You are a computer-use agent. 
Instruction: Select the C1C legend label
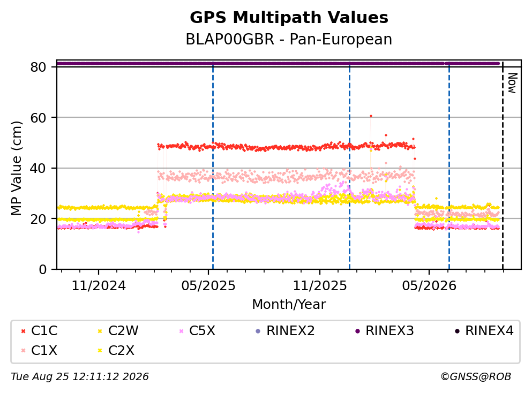44,331
